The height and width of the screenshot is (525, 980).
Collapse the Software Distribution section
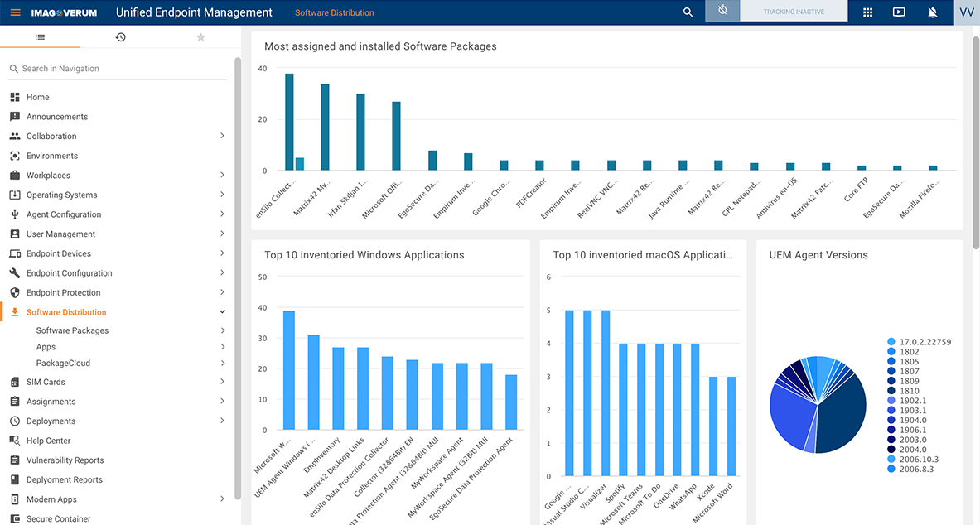tap(222, 311)
